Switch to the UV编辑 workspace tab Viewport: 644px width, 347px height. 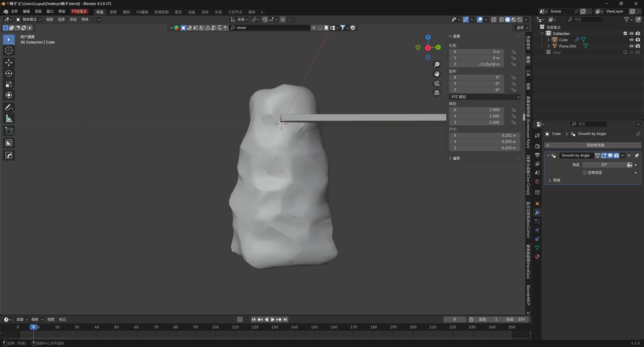142,12
